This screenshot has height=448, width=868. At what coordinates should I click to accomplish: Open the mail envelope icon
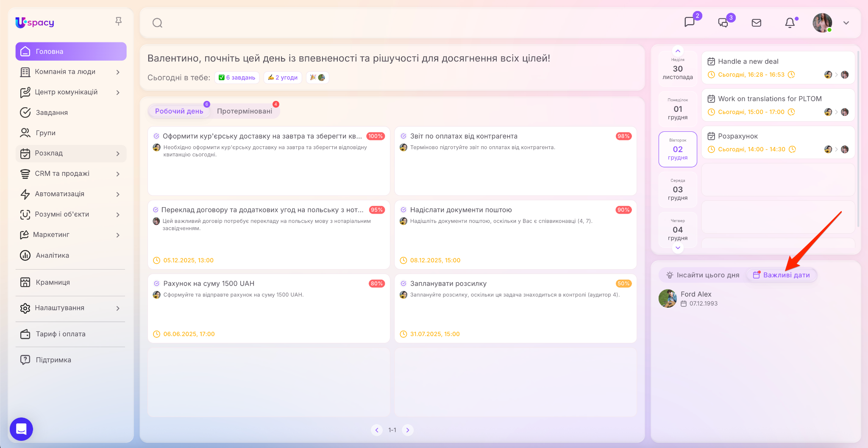click(x=757, y=23)
